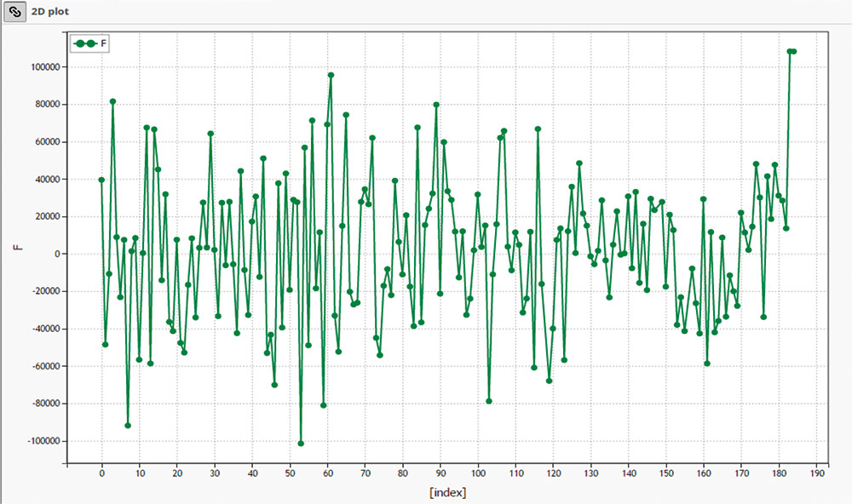Select the 2D plot panel title
This screenshot has width=852, height=504.
56,13
